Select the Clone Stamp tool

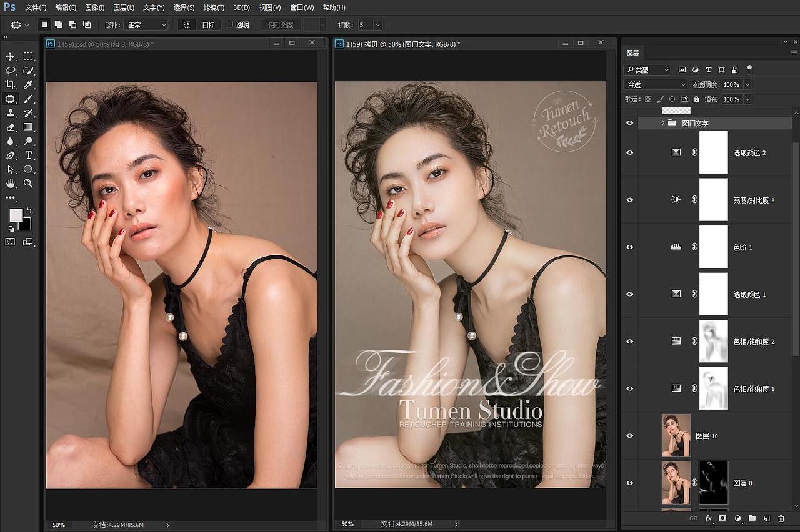coord(10,113)
